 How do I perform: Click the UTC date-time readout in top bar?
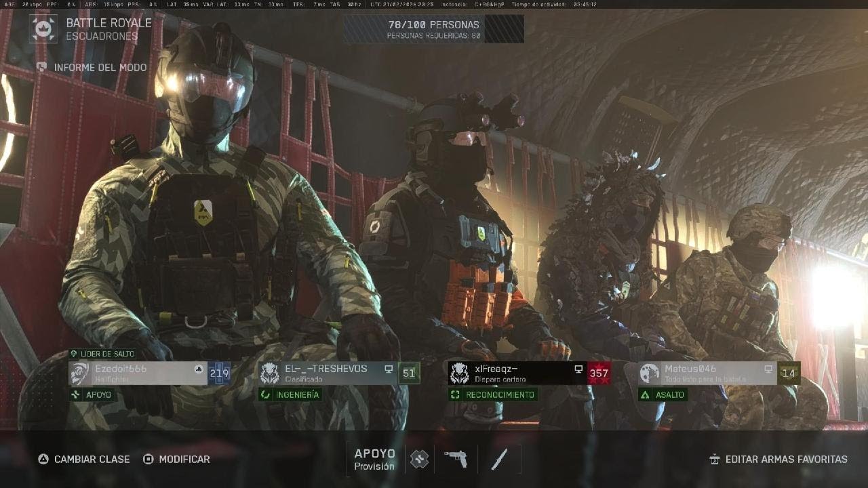(402, 4)
